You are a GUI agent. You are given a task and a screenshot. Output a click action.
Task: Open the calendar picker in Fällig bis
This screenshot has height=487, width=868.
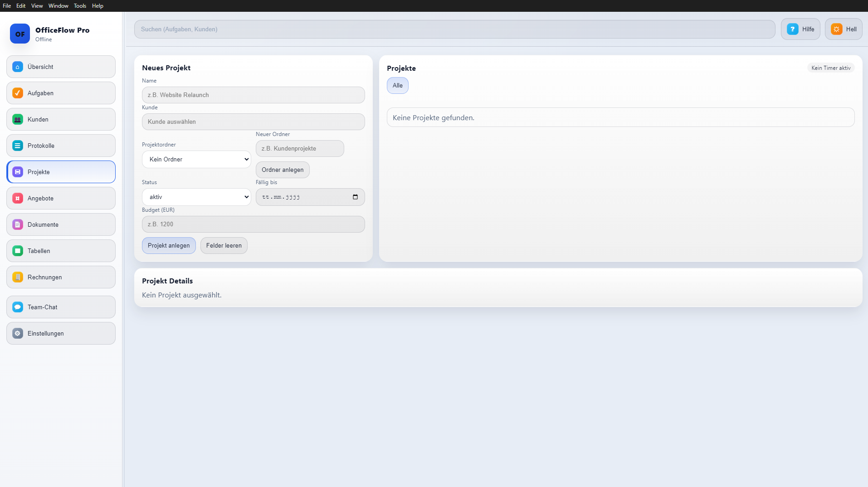[355, 197]
